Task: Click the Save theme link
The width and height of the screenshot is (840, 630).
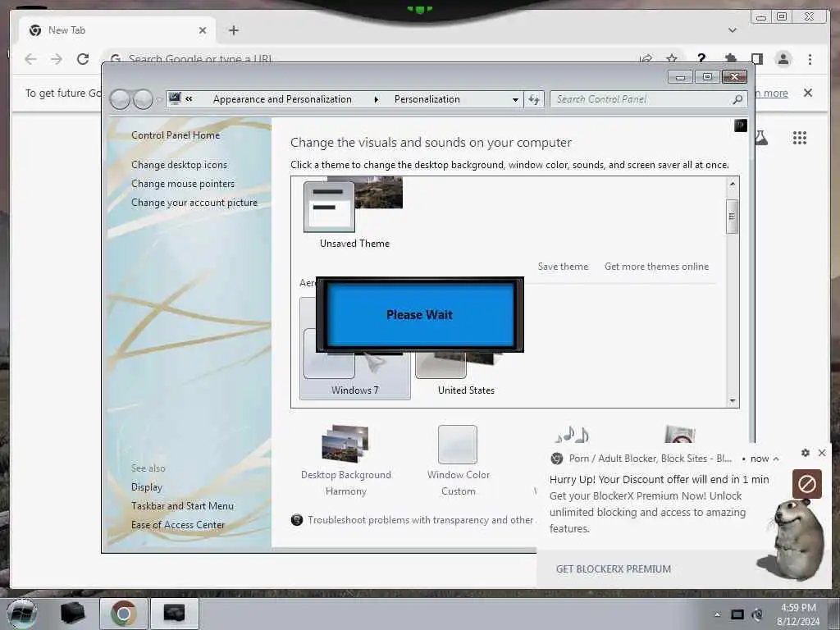Action: coord(563,267)
